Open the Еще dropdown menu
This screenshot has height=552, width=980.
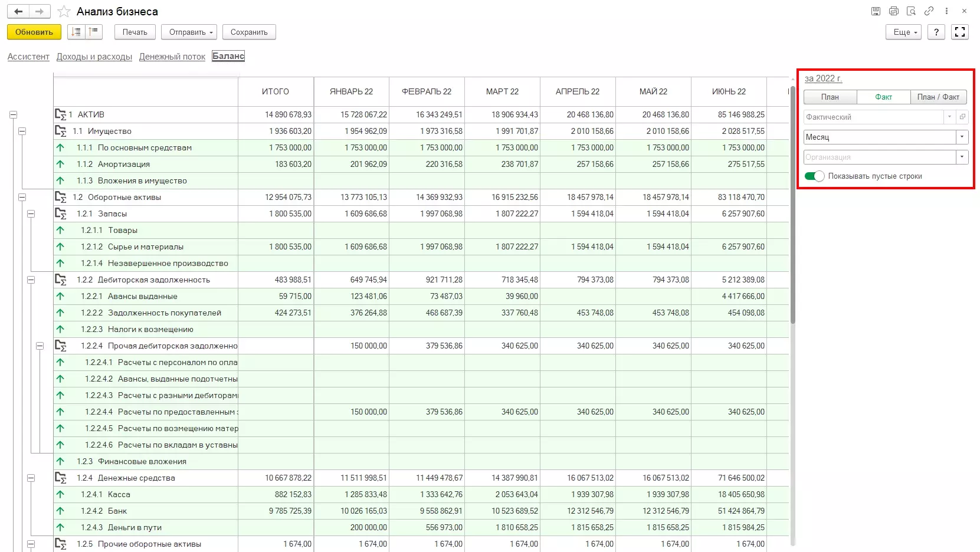coord(903,32)
